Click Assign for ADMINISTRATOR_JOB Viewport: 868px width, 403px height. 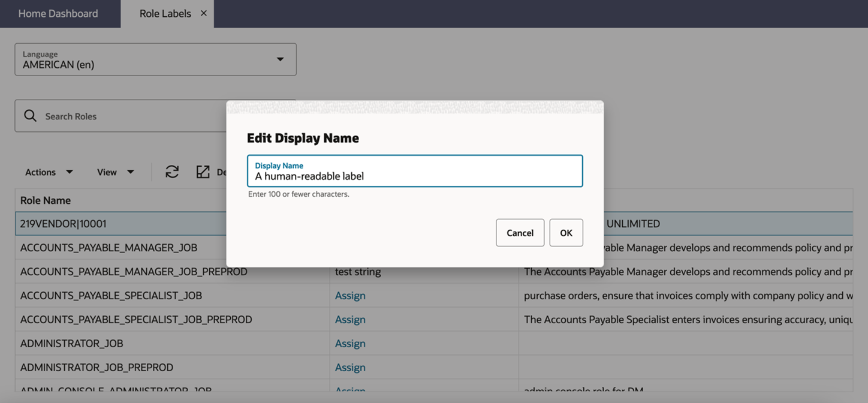pos(350,343)
